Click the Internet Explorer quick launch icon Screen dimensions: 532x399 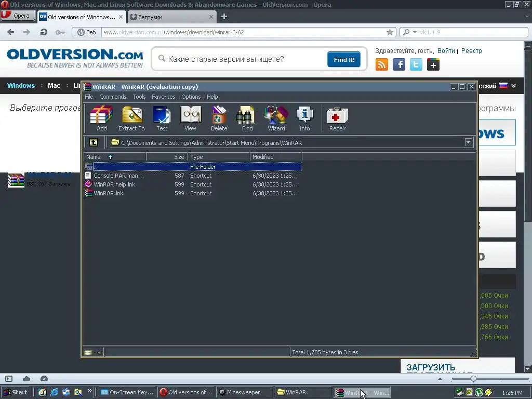[x=54, y=392]
